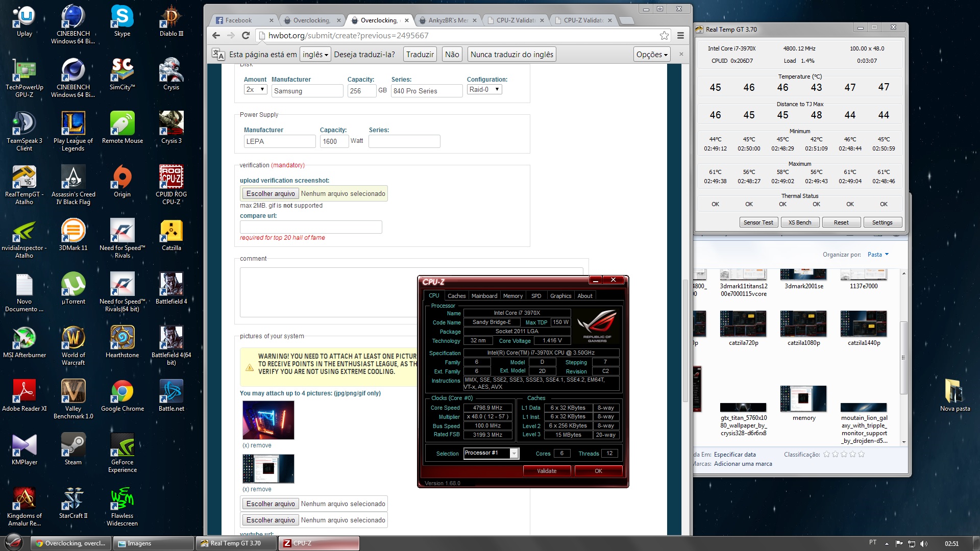Open the Origin desktop icon
Screen dimensions: 980x551
click(x=122, y=182)
